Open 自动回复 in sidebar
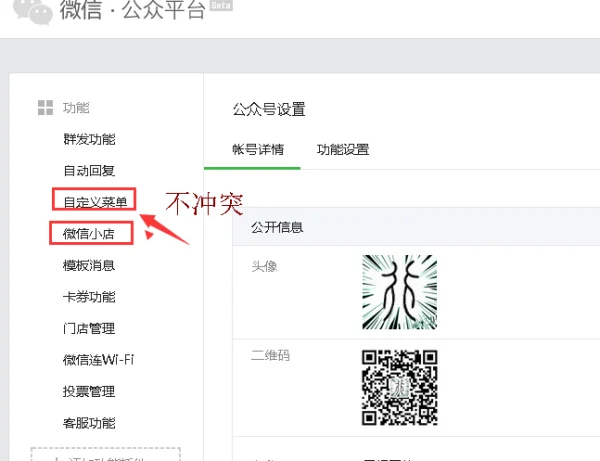Viewport: 600px width, 461px height. [x=89, y=171]
